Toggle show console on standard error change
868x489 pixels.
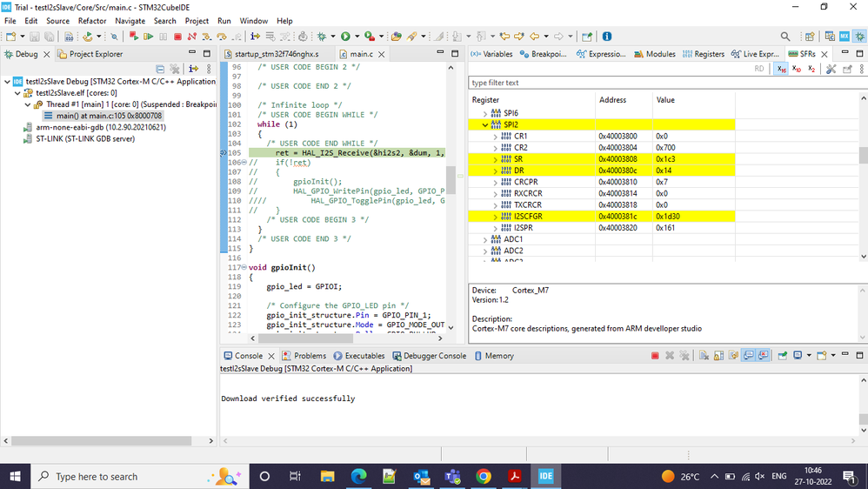point(763,356)
